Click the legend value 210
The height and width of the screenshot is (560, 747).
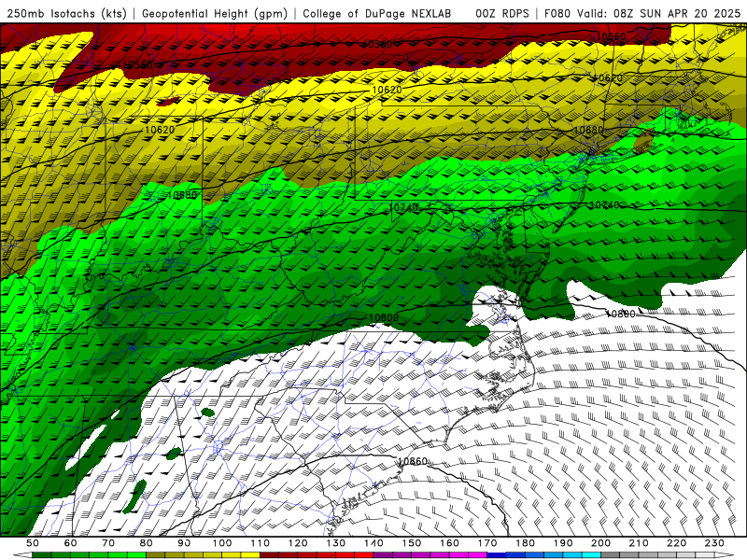point(639,543)
